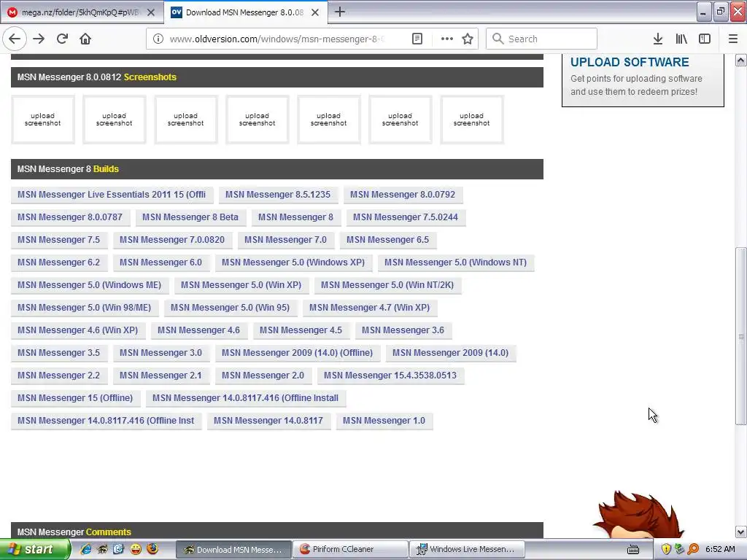Open the Firefox hamburger menu
This screenshot has height=560, width=747.
[x=733, y=39]
